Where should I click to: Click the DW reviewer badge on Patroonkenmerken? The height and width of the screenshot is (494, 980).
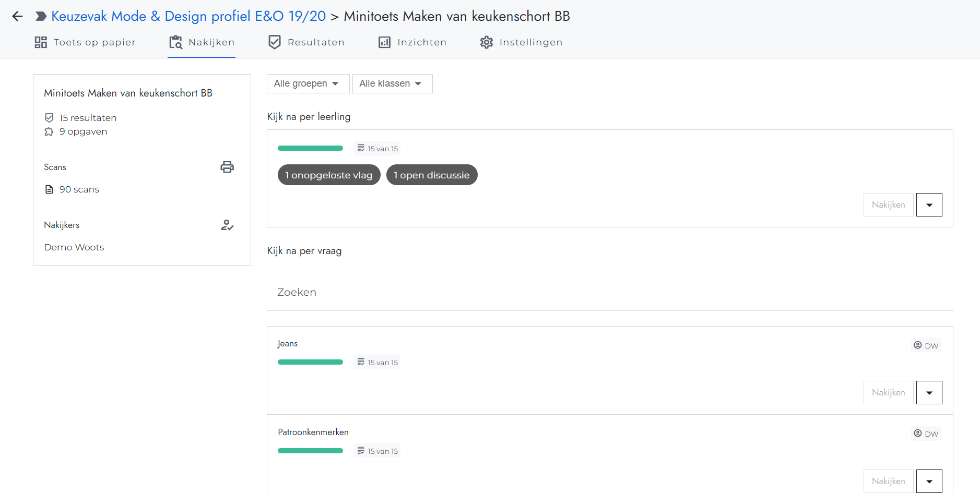click(x=926, y=433)
